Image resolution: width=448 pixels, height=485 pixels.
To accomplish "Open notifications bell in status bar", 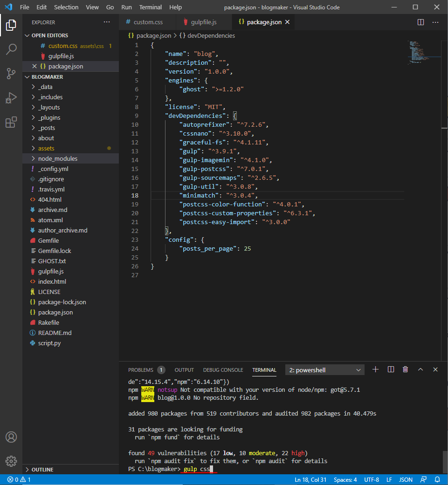I will point(437,479).
